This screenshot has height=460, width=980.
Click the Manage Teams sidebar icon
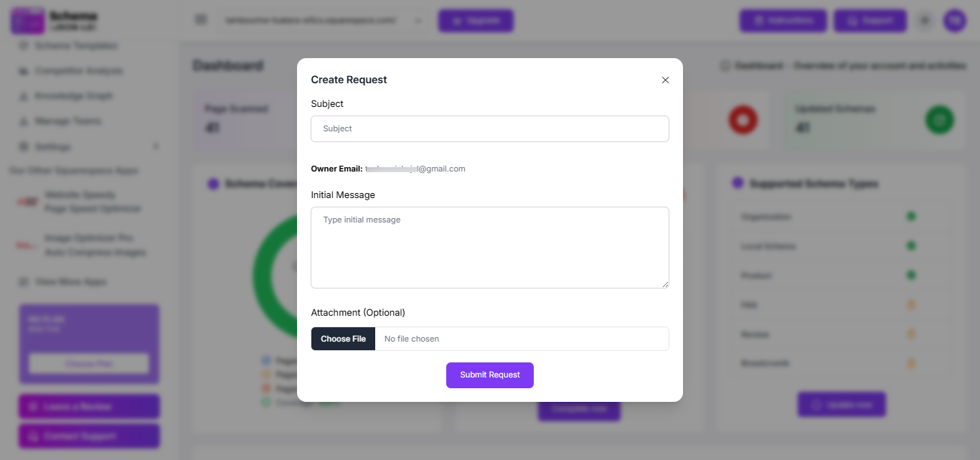24,121
